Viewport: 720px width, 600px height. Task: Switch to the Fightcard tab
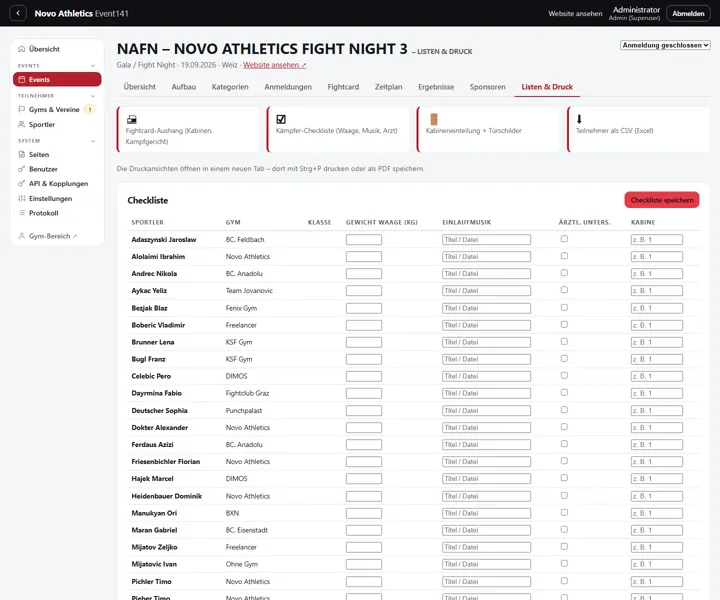point(343,87)
